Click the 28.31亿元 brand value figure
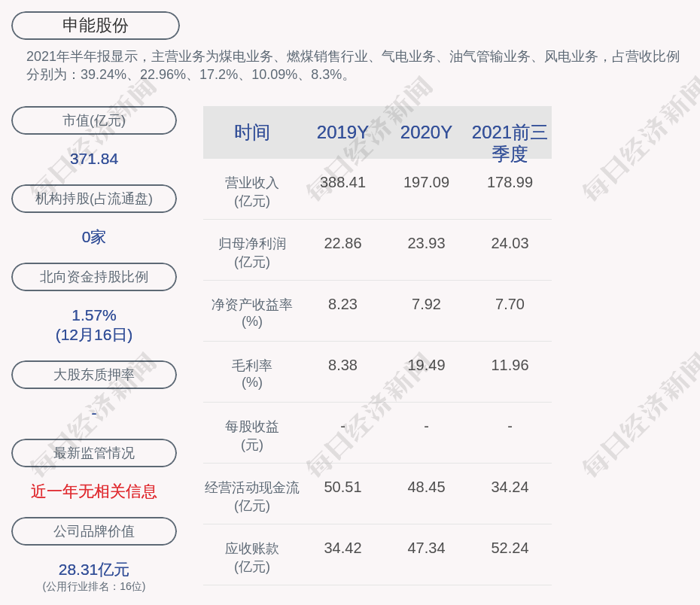 click(x=94, y=570)
